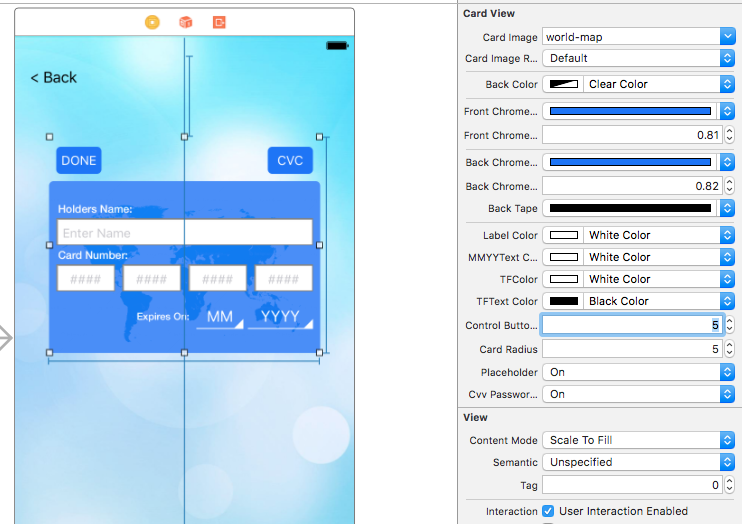The image size is (742, 524).
Task: Click the stepper next to 0.82
Action: [729, 186]
